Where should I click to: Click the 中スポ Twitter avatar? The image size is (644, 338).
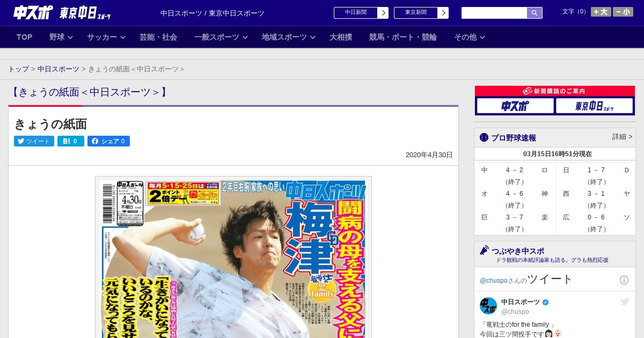488,306
